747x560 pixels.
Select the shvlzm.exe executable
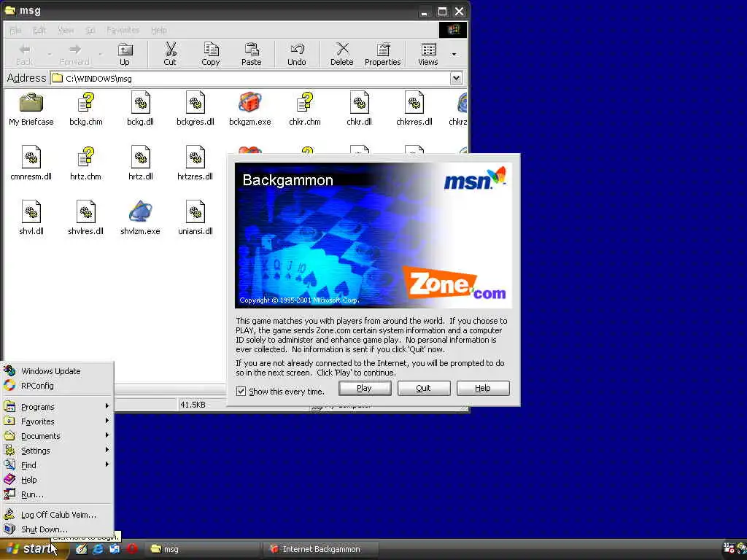tap(141, 218)
